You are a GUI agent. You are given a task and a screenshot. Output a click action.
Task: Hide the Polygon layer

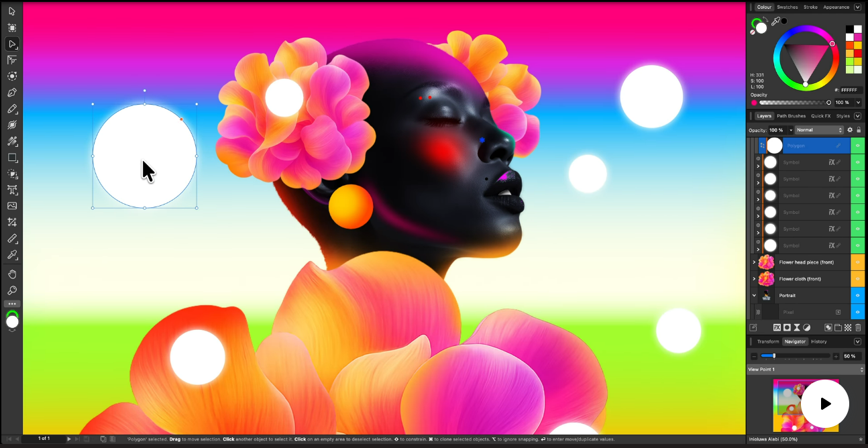[x=857, y=146]
